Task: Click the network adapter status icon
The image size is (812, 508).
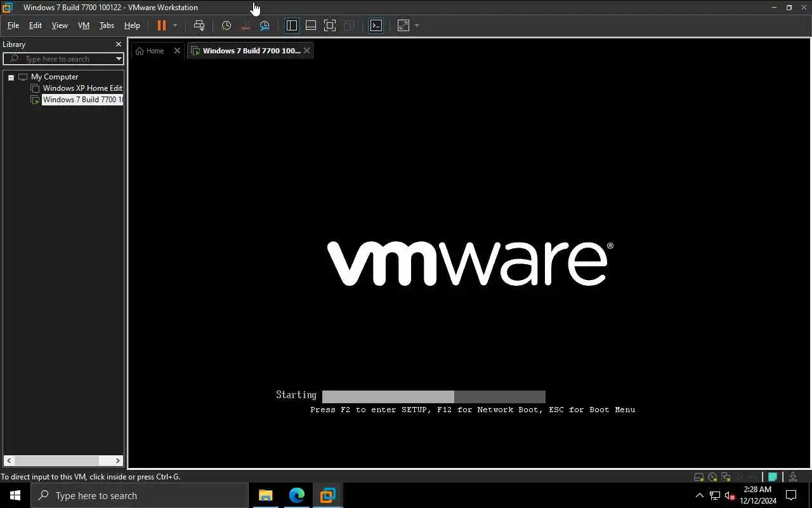Action: 726,477
